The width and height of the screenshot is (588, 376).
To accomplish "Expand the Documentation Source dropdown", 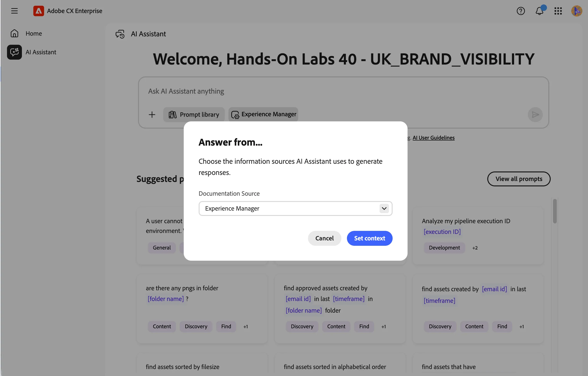I will (x=295, y=209).
